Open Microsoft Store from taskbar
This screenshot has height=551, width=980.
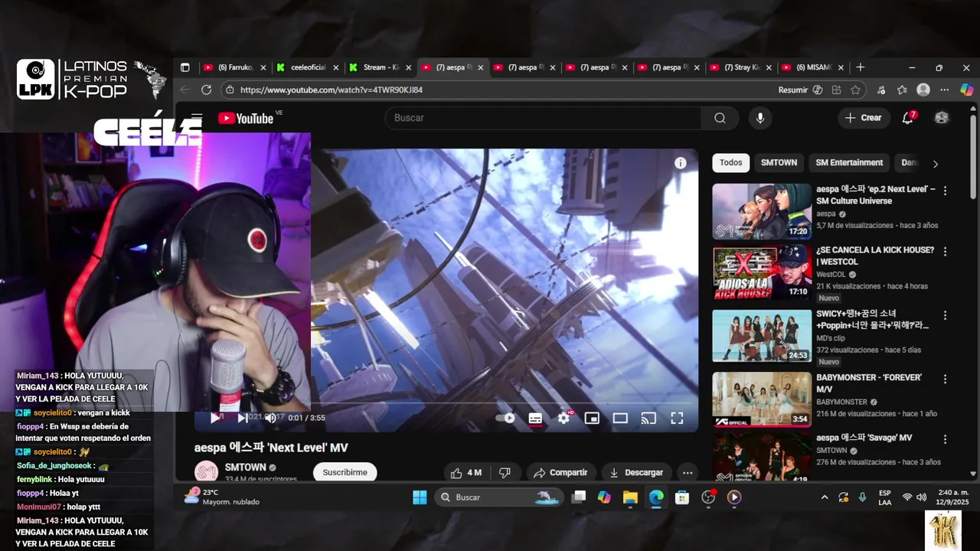(682, 497)
